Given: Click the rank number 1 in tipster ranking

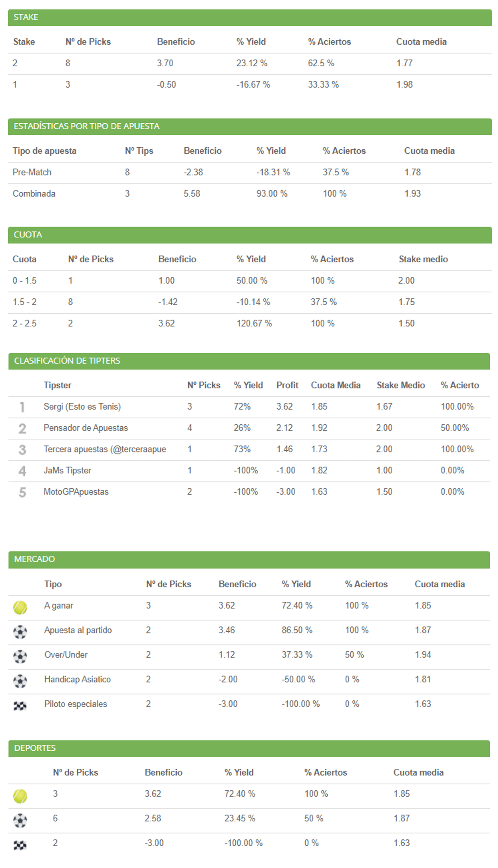Looking at the screenshot, I should click(x=22, y=407).
